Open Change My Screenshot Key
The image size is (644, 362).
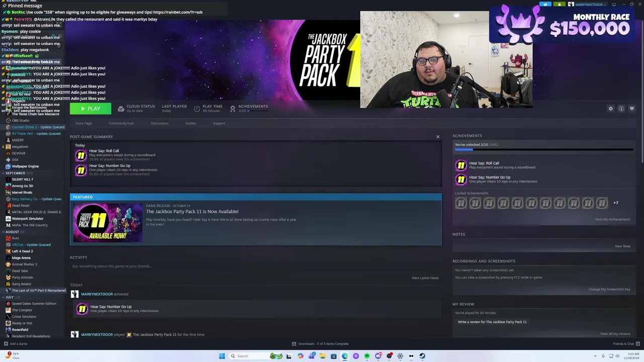[609, 289]
